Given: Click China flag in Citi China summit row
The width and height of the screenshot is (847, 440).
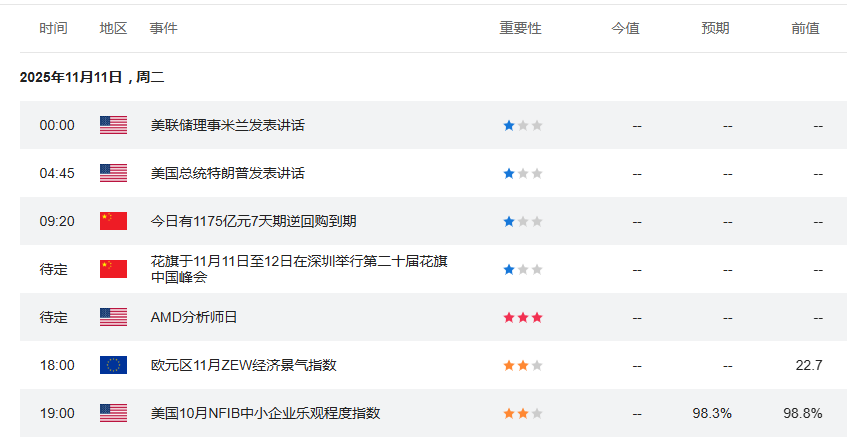Looking at the screenshot, I should pyautogui.click(x=113, y=269).
